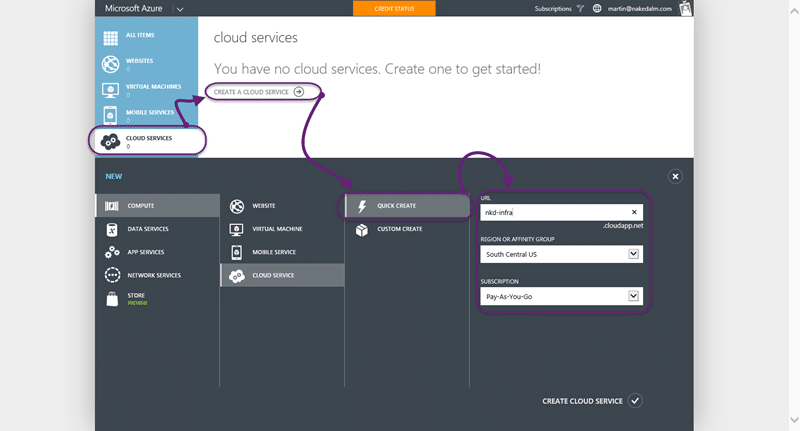Viewport: 800px width, 431px height.
Task: Click the Cloud Service label in the New list
Action: pos(273,275)
